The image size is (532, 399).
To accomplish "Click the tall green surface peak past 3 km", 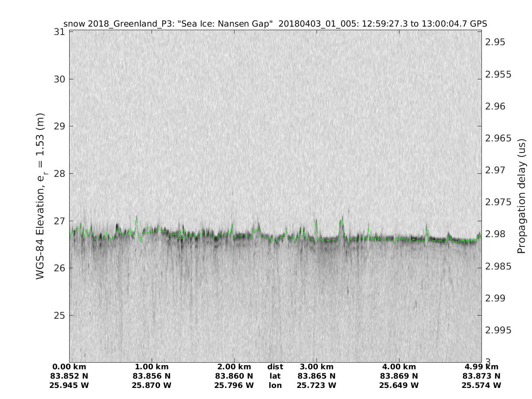I will tap(341, 221).
